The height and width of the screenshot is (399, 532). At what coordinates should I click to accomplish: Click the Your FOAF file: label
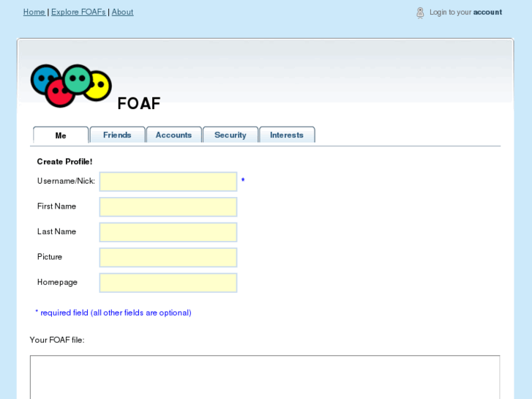click(x=57, y=340)
